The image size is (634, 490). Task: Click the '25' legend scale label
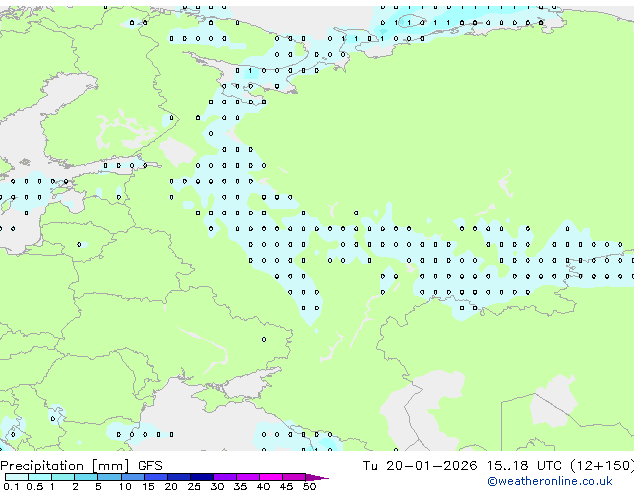click(x=194, y=486)
